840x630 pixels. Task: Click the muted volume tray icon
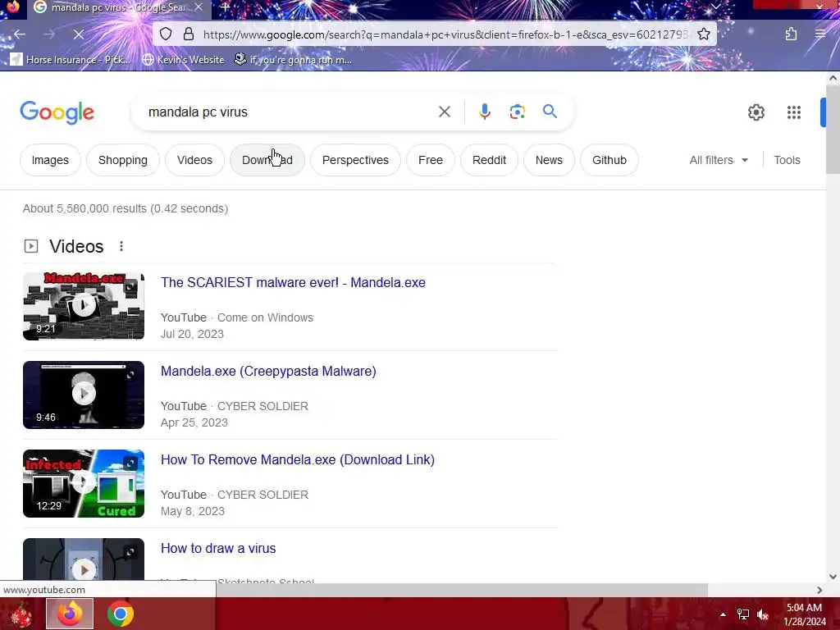[x=763, y=614]
